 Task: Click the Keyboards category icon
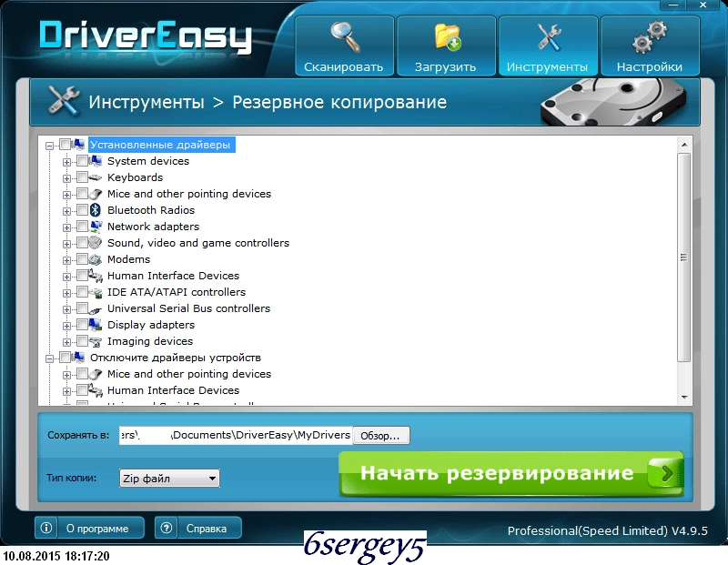coord(96,177)
